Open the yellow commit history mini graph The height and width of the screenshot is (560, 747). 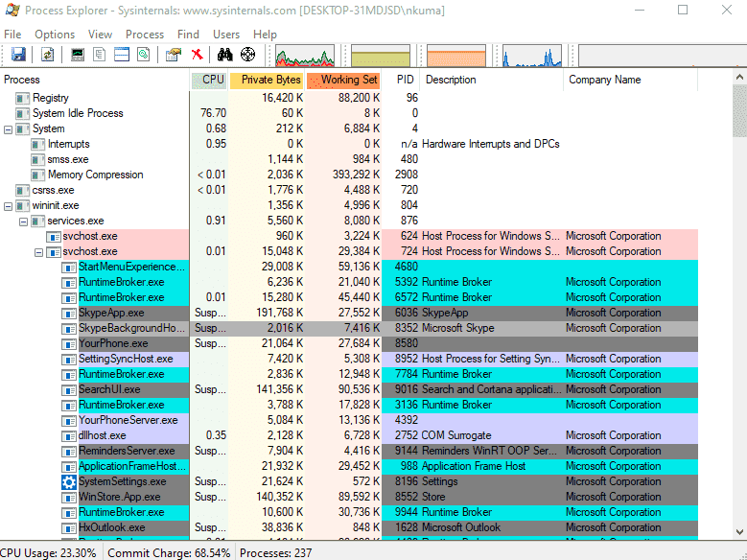pyautogui.click(x=381, y=56)
